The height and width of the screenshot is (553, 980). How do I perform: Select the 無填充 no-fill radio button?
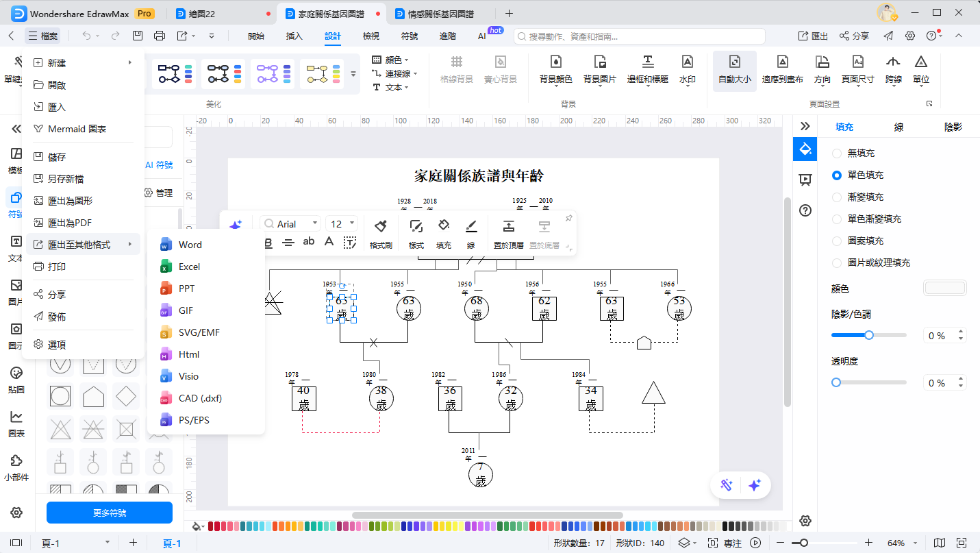coord(836,153)
